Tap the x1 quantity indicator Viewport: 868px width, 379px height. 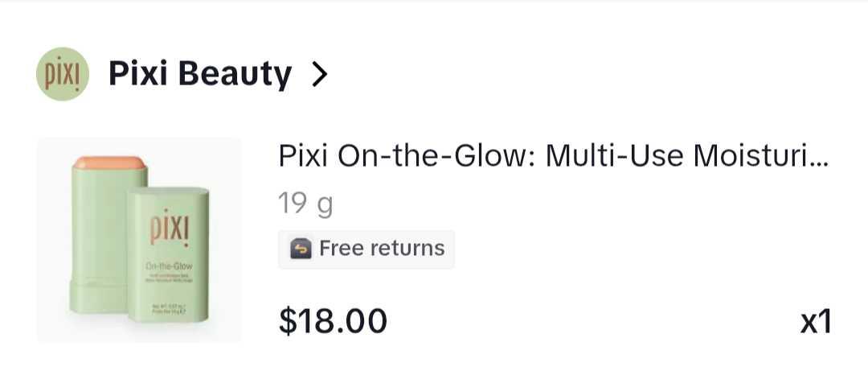coord(815,322)
